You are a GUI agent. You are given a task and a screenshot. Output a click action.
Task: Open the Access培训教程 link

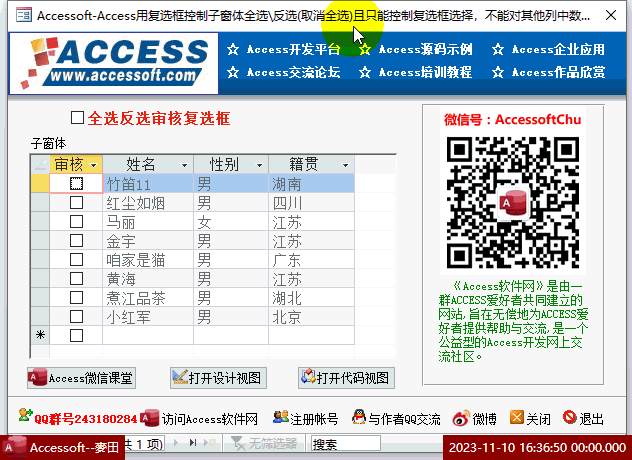tap(426, 72)
